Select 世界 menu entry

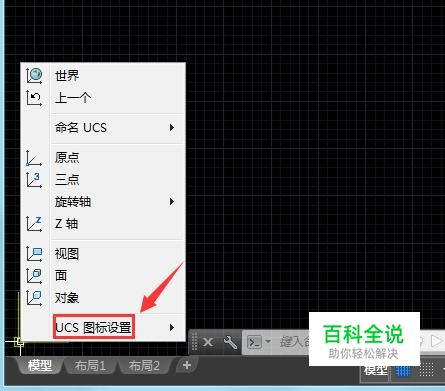(x=103, y=75)
